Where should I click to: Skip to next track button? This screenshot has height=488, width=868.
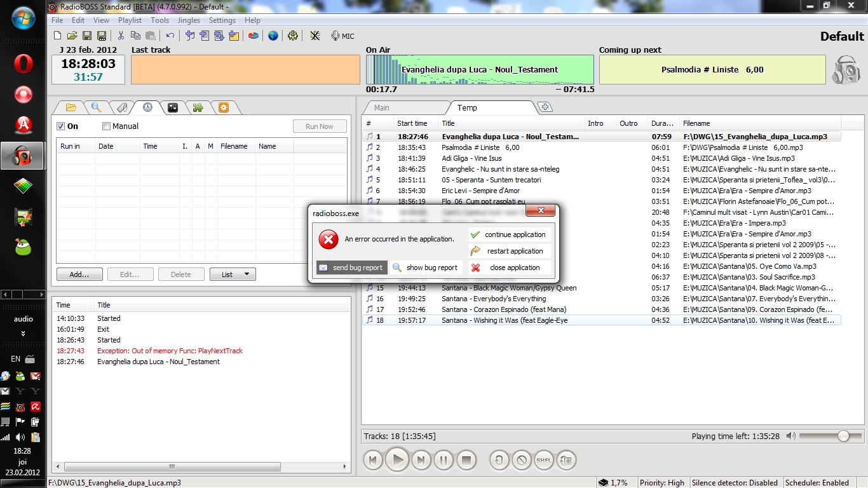click(x=421, y=459)
